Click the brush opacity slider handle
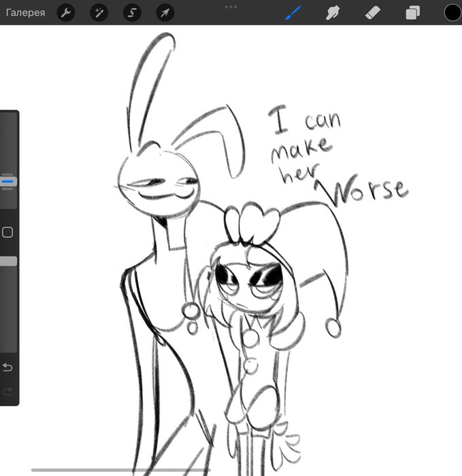Viewport: 462px width, 476px height. [8, 261]
